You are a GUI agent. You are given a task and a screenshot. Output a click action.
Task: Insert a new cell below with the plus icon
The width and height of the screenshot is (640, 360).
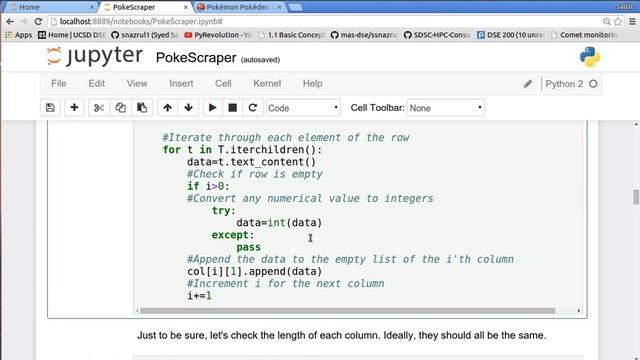click(74, 108)
